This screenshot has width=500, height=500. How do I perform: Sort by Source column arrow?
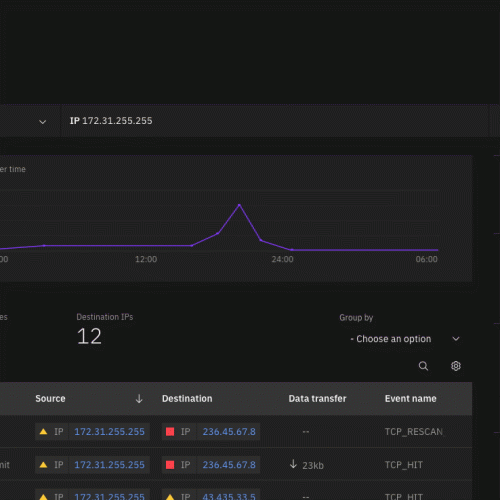pos(139,398)
